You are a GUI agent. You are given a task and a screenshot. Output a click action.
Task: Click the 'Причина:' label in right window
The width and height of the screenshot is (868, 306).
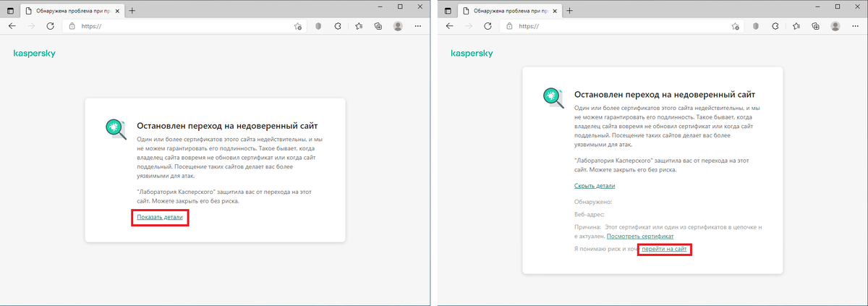point(587,227)
